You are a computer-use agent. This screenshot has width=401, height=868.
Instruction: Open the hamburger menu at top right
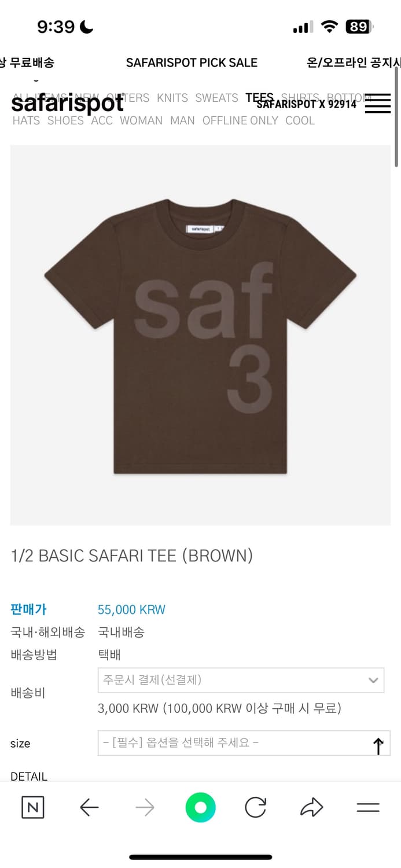point(378,104)
